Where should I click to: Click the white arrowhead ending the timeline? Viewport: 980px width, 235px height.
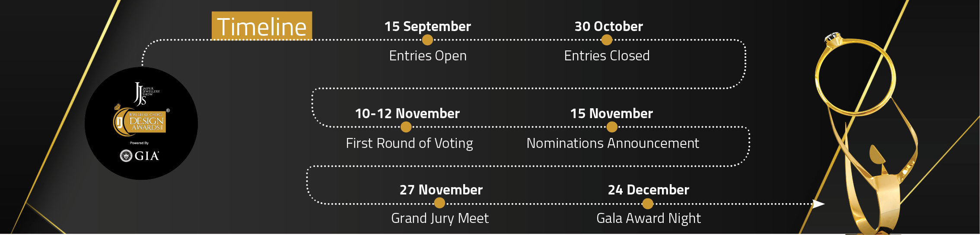point(818,204)
